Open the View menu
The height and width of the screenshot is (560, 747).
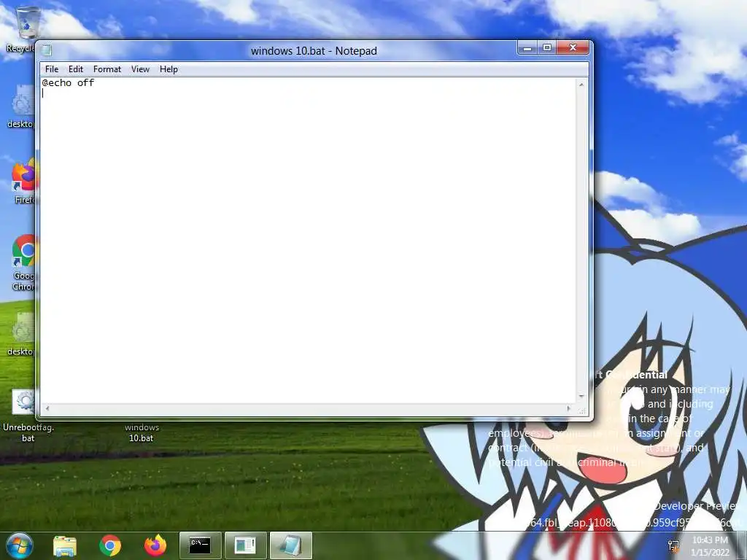(x=140, y=69)
